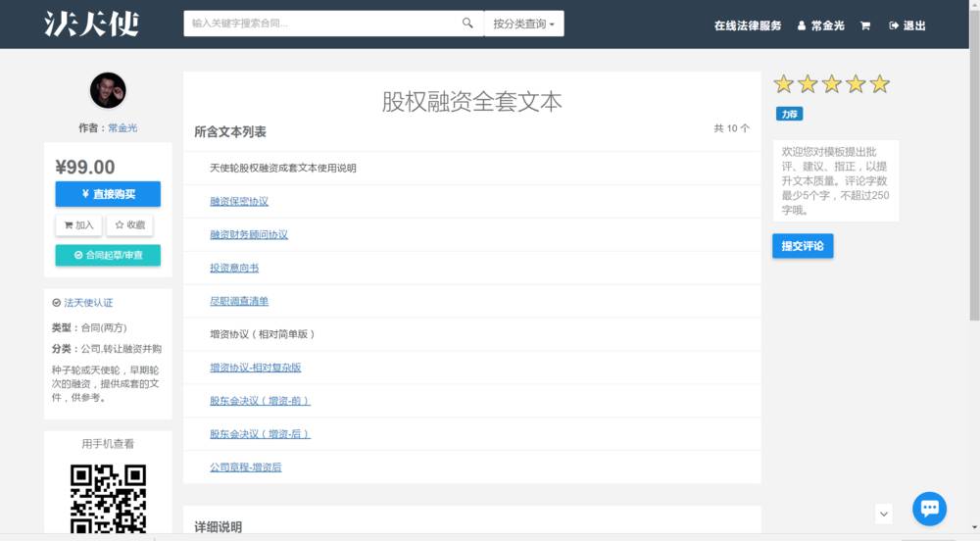
Task: Open 在线法律服务 in the navigation bar
Action: [x=748, y=25]
